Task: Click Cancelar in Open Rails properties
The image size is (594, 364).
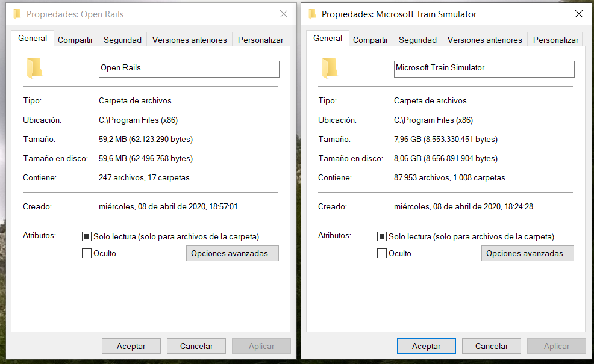Action: tap(196, 346)
